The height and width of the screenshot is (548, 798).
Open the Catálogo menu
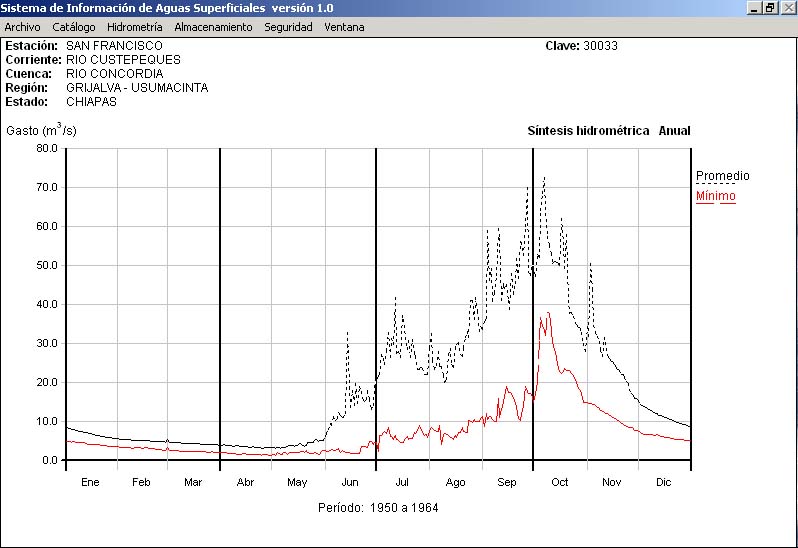[x=74, y=27]
